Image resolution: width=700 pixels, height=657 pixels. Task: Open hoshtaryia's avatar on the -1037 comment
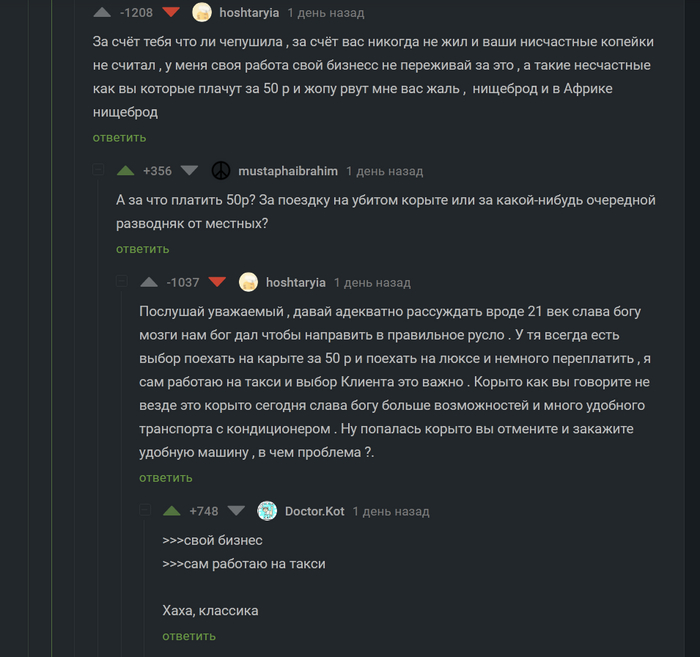click(249, 282)
